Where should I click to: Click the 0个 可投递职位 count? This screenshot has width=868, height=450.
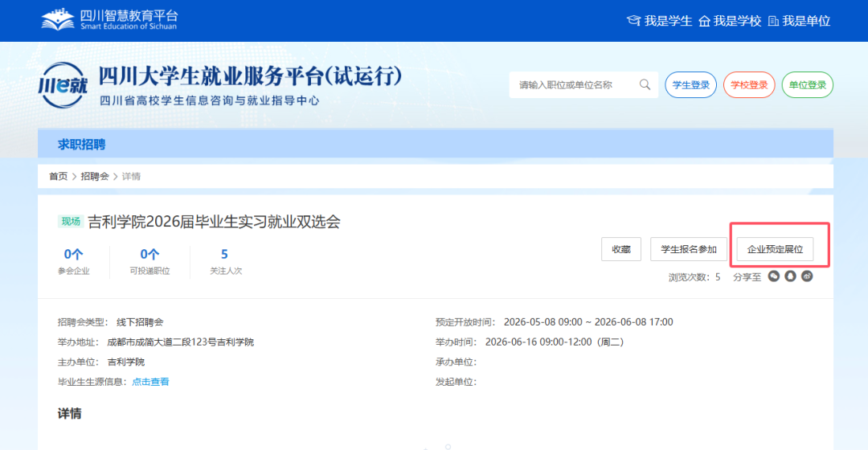(x=149, y=260)
